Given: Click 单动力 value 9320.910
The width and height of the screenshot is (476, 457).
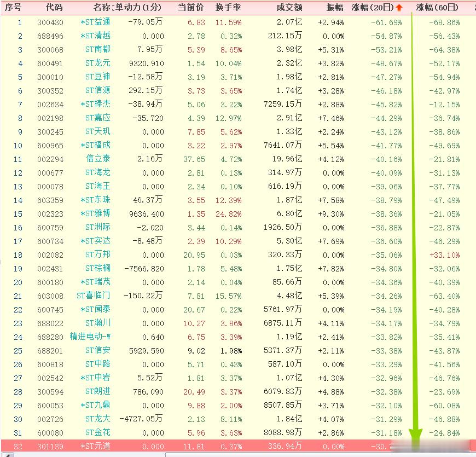Looking at the screenshot, I should pos(147,63).
